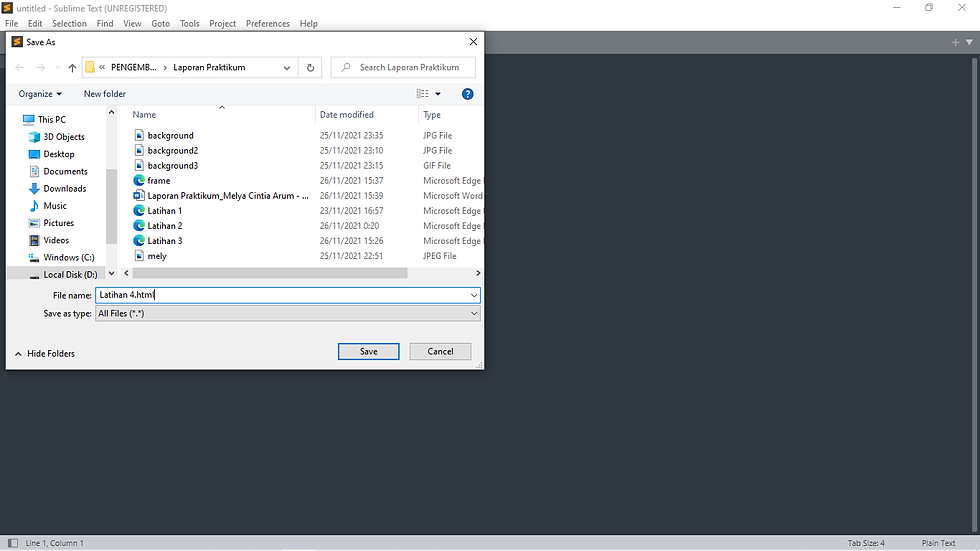Select Laporan Praktikum_Melya Cintia Arum Word document
This screenshot has height=551, width=980.
pyautogui.click(x=228, y=196)
